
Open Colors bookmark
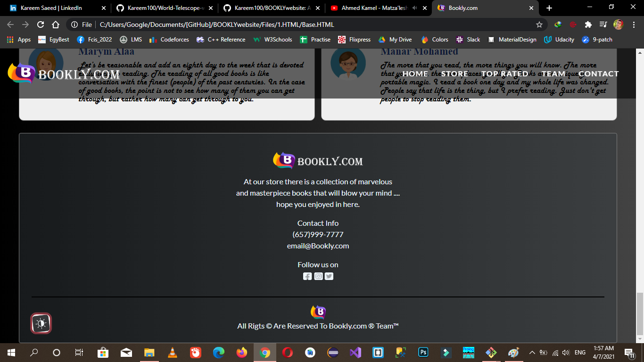click(435, 40)
